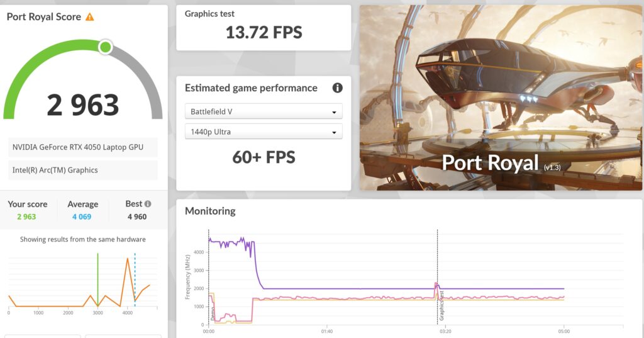
Task: Click the Best score value 4 960
Action: (136, 217)
